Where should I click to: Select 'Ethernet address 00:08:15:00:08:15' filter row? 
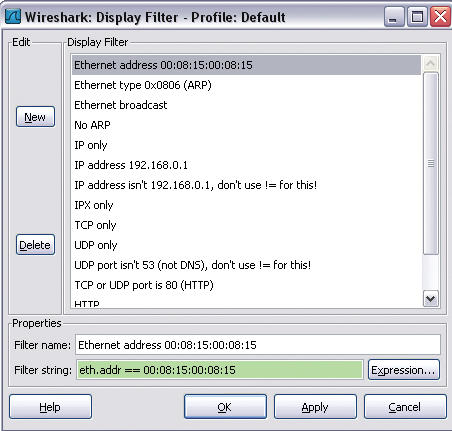coord(247,65)
